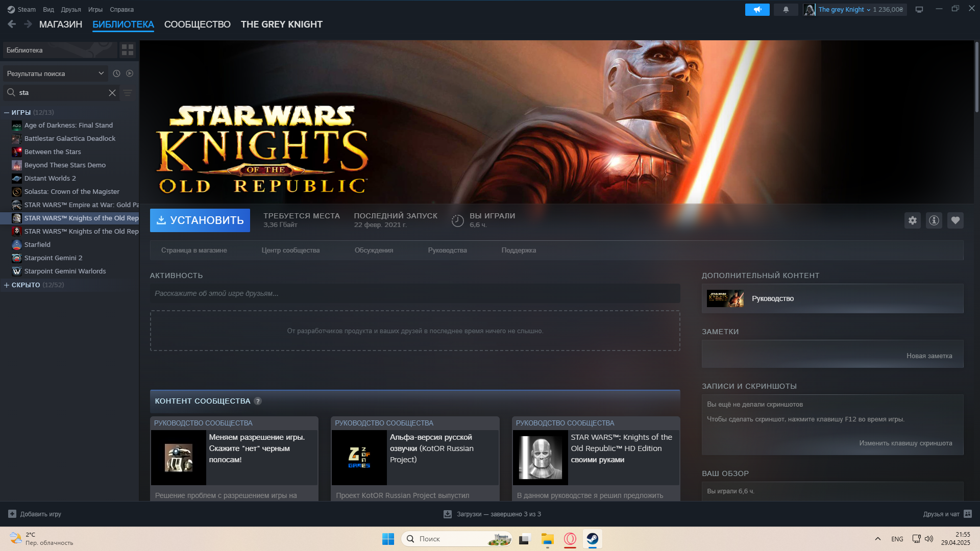Click the Steam logo menu
Screen dimensions: 980x551
point(21,9)
